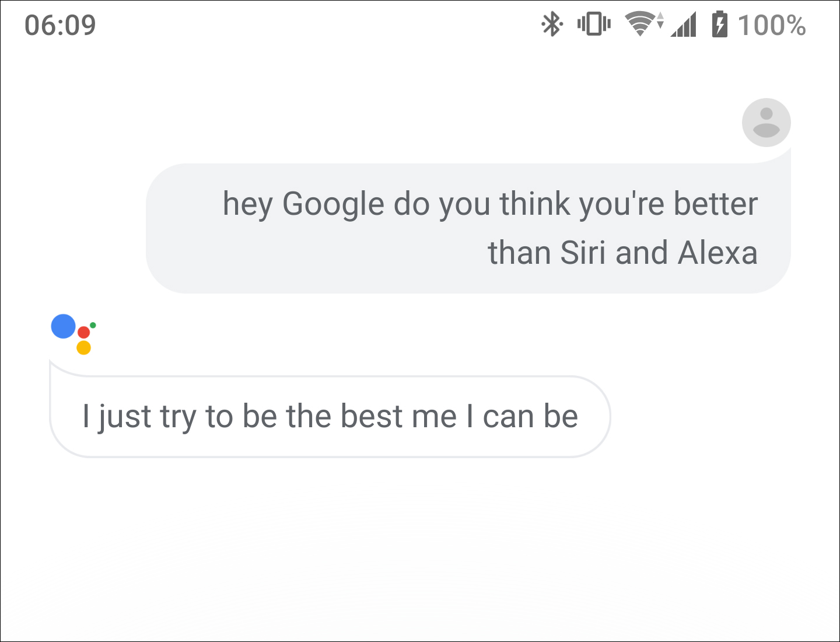Select the Assistant's "I just try" reply bubble
The height and width of the screenshot is (642, 840).
tap(330, 417)
